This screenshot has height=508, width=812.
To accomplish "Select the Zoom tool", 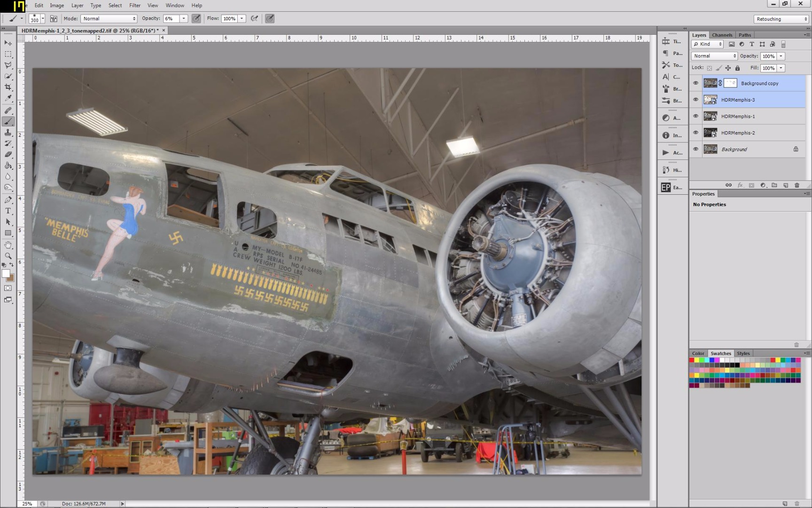I will (8, 256).
